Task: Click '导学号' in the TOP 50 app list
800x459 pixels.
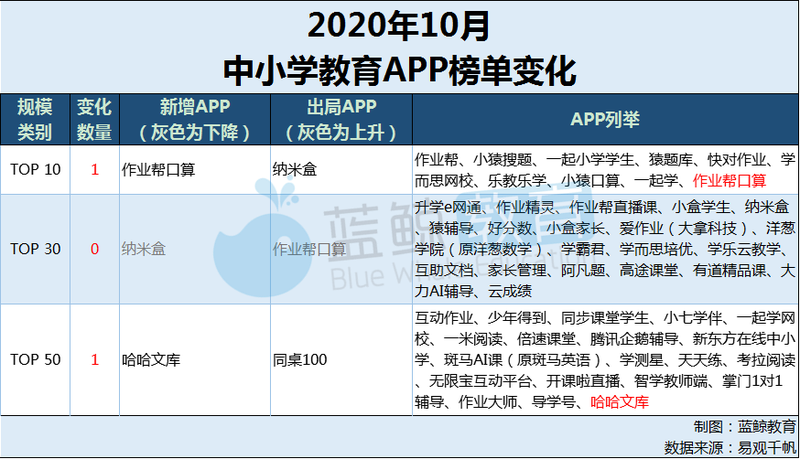Action: 554,402
